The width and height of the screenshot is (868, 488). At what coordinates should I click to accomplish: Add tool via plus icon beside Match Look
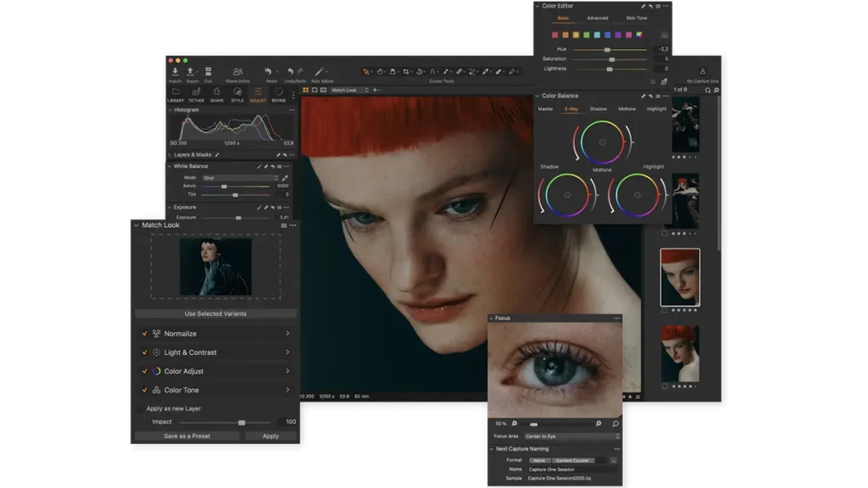tap(375, 90)
